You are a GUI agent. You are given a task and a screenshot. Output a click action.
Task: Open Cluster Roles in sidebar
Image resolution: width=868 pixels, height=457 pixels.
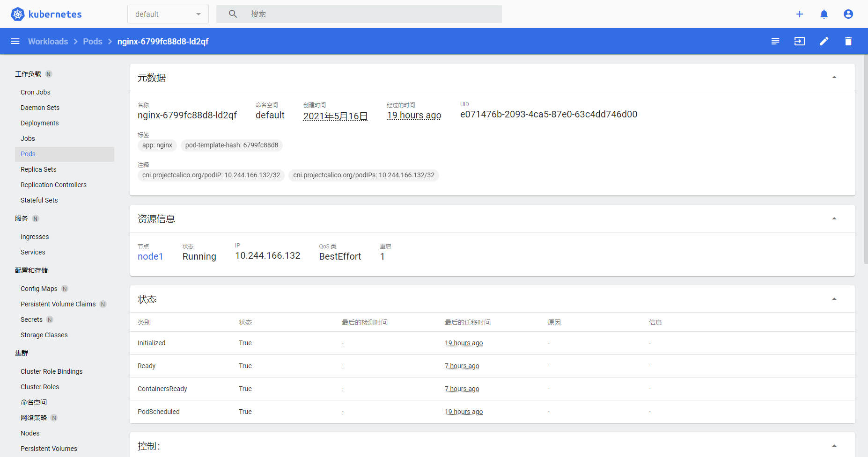pos(40,387)
